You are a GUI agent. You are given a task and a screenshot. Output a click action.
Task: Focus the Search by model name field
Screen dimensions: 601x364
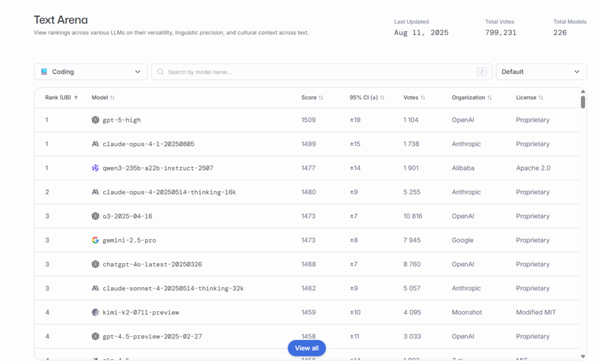tap(322, 72)
